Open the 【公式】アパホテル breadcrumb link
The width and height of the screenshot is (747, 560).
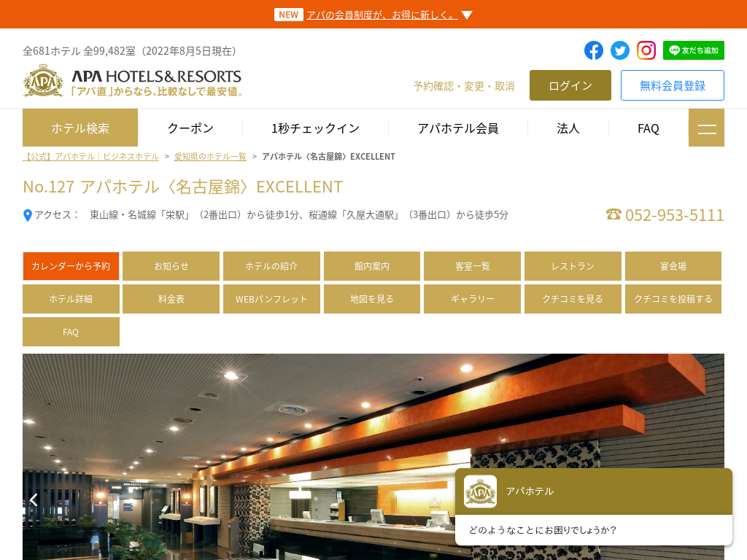(x=90, y=156)
